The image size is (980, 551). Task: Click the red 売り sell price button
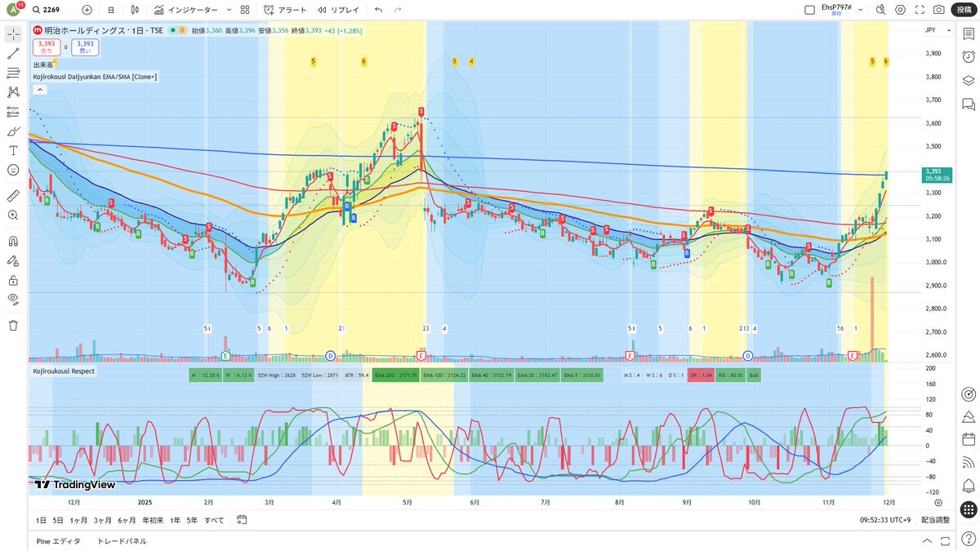[x=46, y=47]
